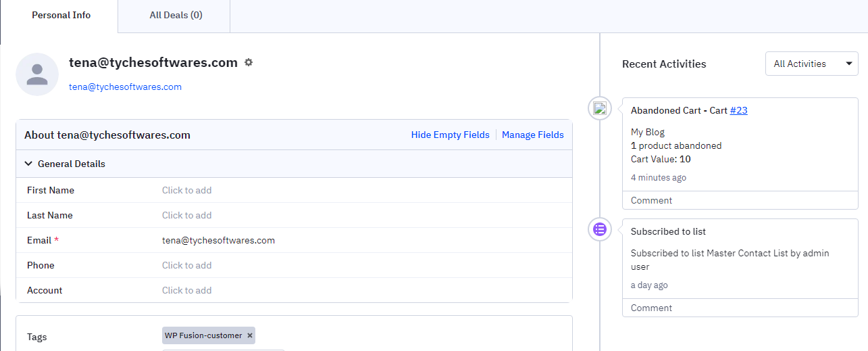The image size is (868, 351).
Task: Click the '1 product abandoned' text
Action: tap(676, 145)
